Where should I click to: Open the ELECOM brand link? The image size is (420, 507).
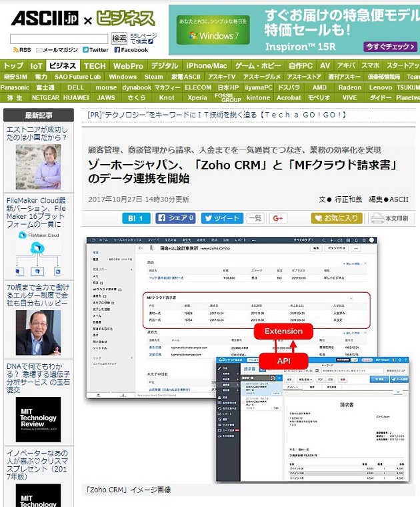click(198, 87)
